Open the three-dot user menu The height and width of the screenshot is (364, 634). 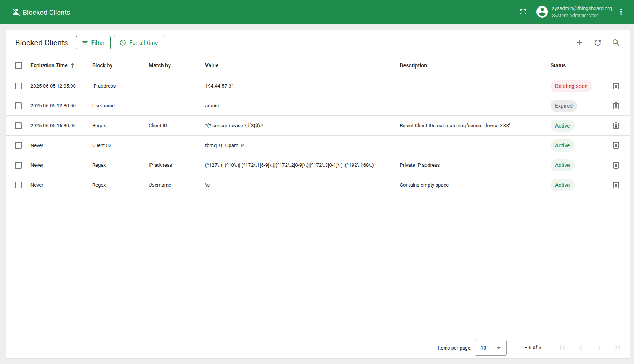pos(621,12)
